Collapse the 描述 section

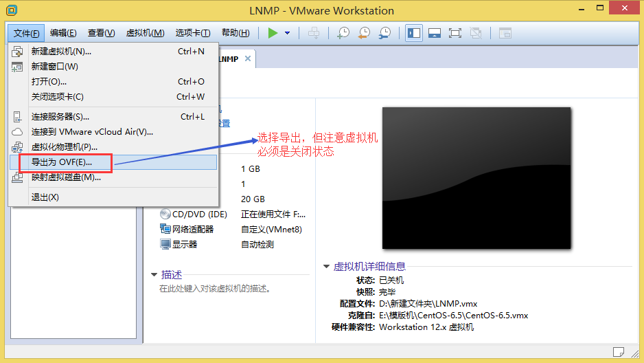154,274
